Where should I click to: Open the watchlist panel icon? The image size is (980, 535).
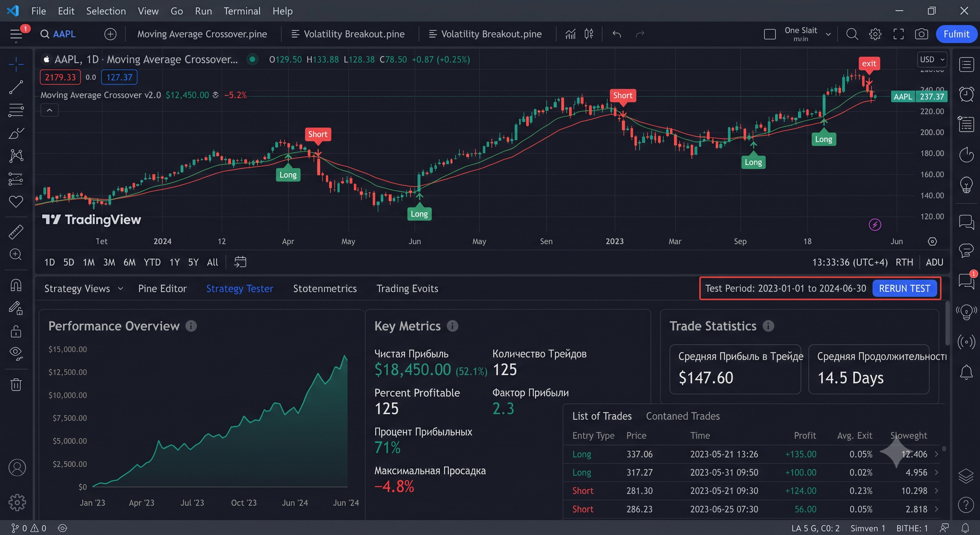[966, 64]
